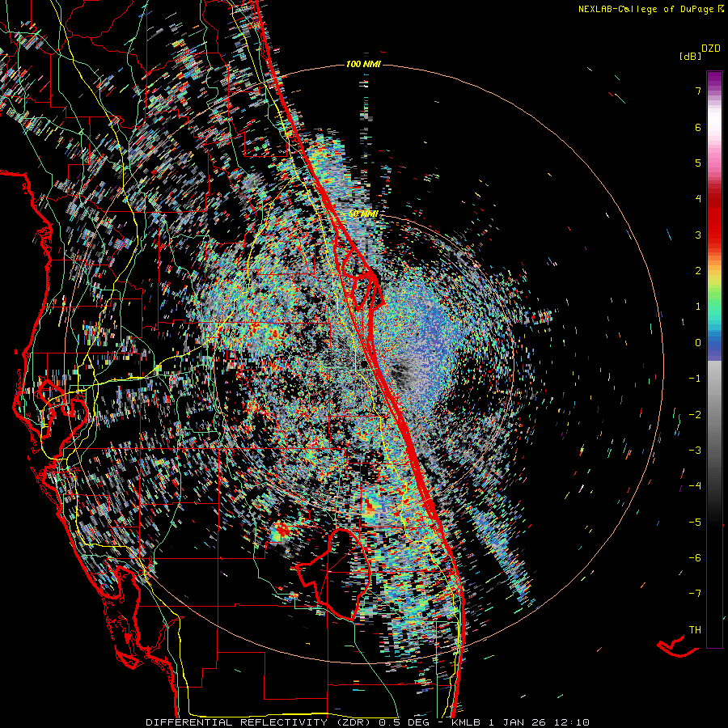This screenshot has height=728, width=728.
Task: Click the ZDR color scale bar
Action: point(714,359)
